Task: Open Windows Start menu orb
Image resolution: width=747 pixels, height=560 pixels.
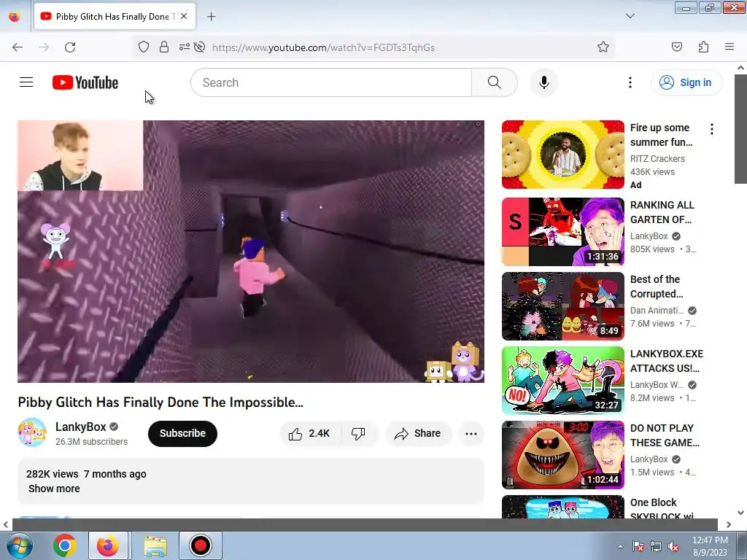Action: (x=19, y=545)
